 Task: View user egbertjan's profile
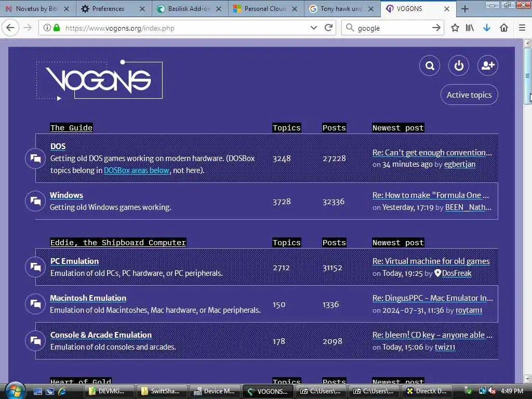[x=460, y=164]
